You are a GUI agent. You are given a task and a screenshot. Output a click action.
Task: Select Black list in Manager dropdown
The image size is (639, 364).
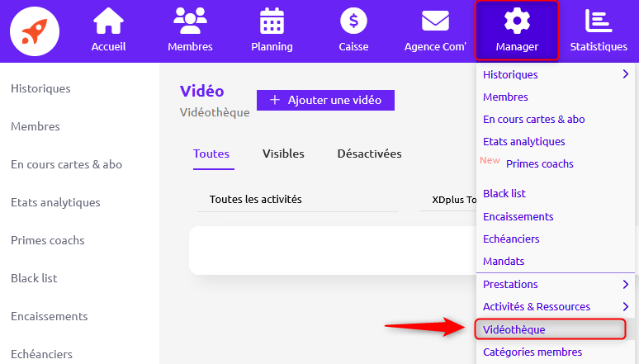(504, 193)
